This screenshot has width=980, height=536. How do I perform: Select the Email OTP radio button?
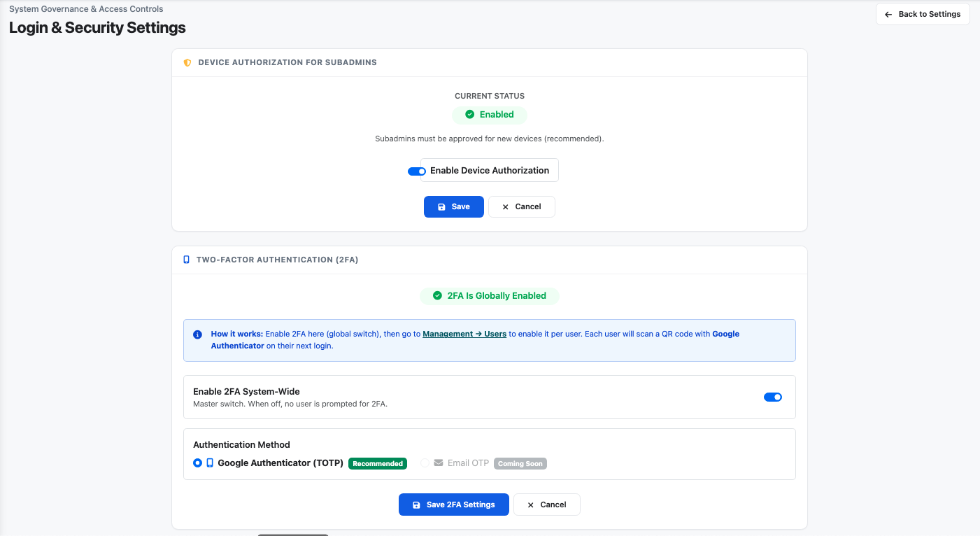(x=425, y=463)
